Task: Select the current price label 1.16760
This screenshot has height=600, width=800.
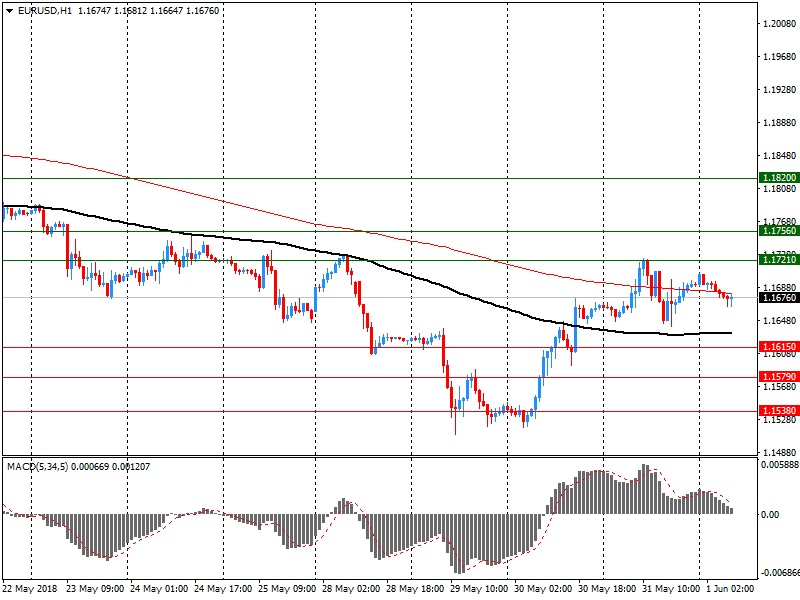Action: [x=779, y=297]
